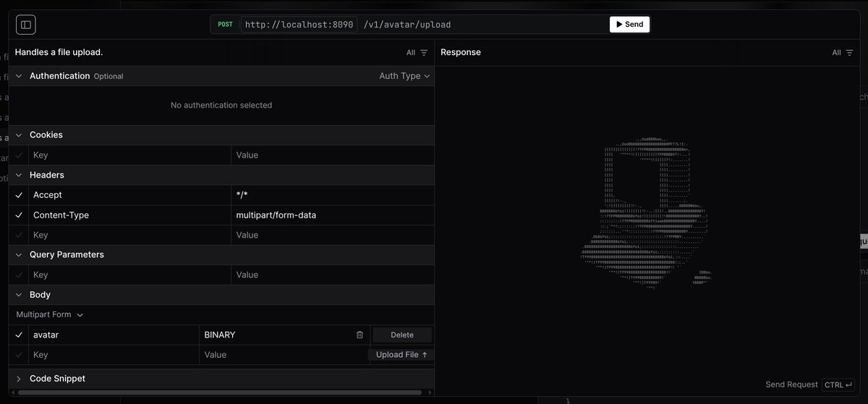868x404 pixels.
Task: Click the Response heading
Action: click(461, 52)
